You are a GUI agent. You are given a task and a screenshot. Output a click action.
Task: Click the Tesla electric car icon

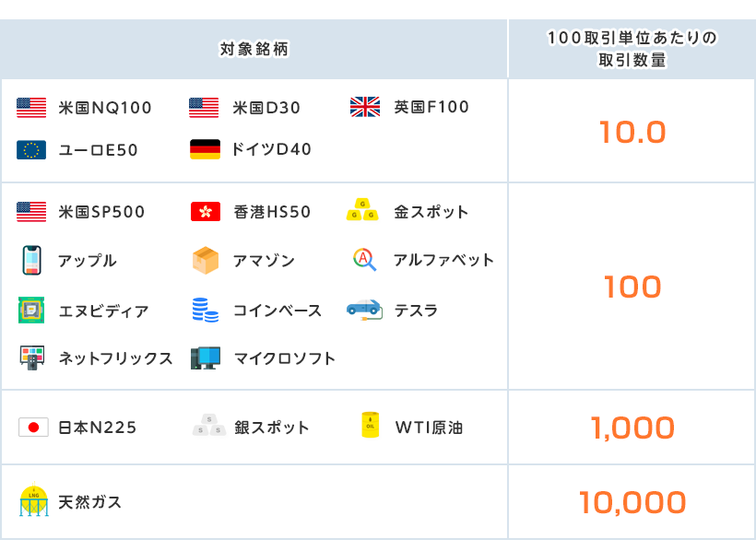(x=364, y=309)
